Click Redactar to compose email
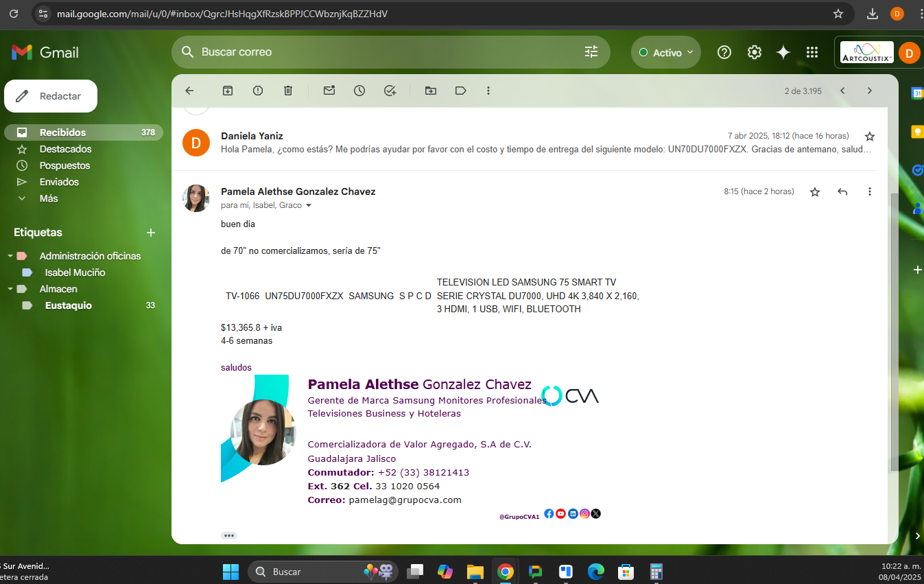 (x=51, y=96)
